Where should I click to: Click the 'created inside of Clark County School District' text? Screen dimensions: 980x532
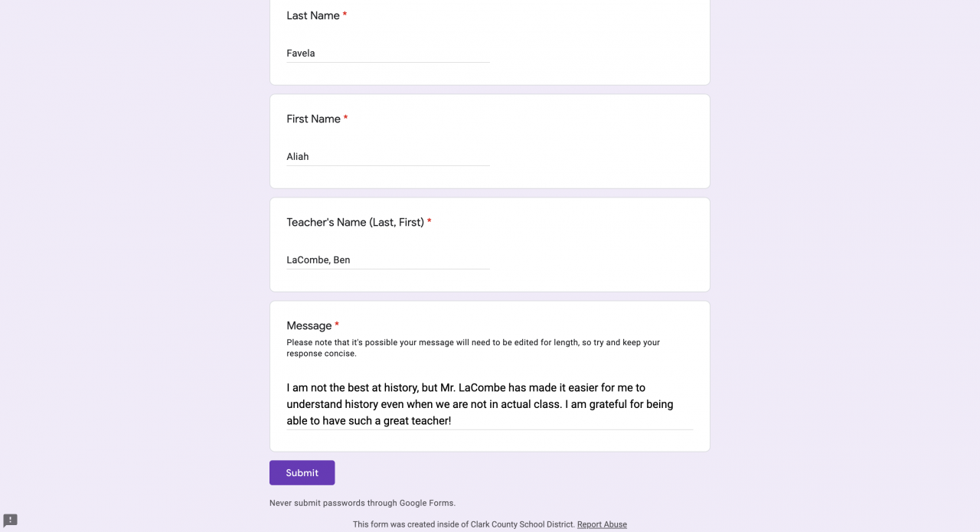tap(463, 524)
